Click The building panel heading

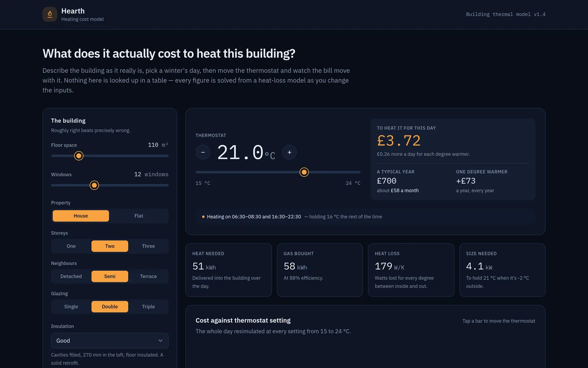tap(68, 121)
